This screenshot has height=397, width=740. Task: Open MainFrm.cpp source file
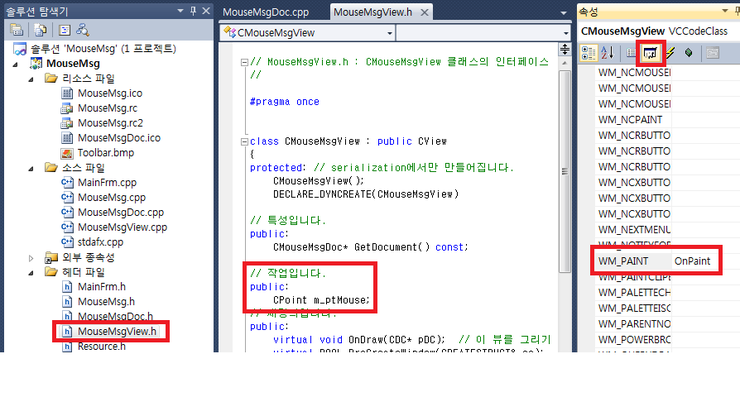(x=107, y=182)
